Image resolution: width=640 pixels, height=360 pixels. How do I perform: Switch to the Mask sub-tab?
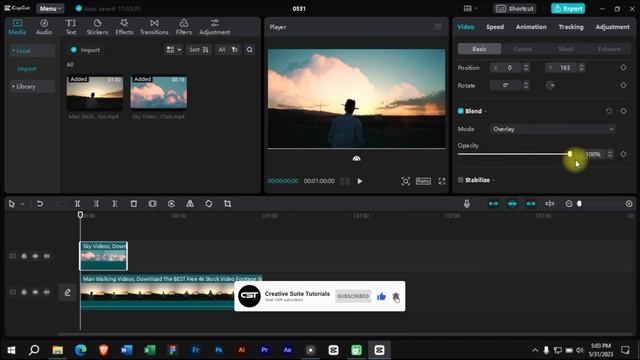[566, 49]
